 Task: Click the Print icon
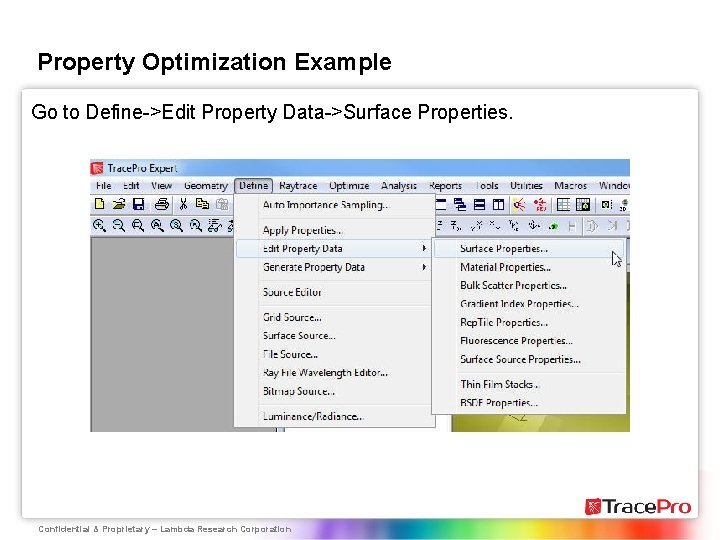[x=162, y=204]
